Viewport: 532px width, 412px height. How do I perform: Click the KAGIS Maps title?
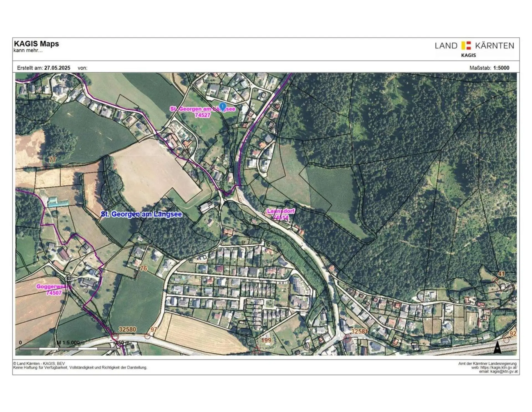(36, 44)
